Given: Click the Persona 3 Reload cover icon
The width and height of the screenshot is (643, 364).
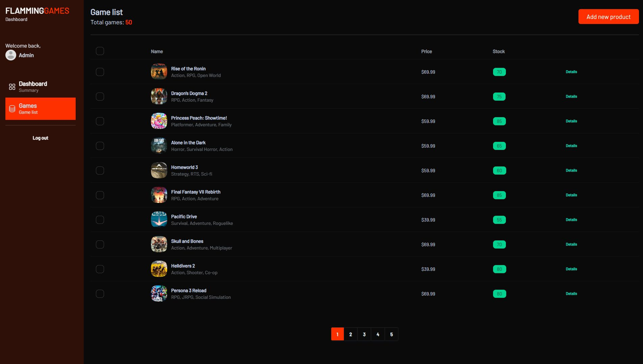Looking at the screenshot, I should [159, 293].
